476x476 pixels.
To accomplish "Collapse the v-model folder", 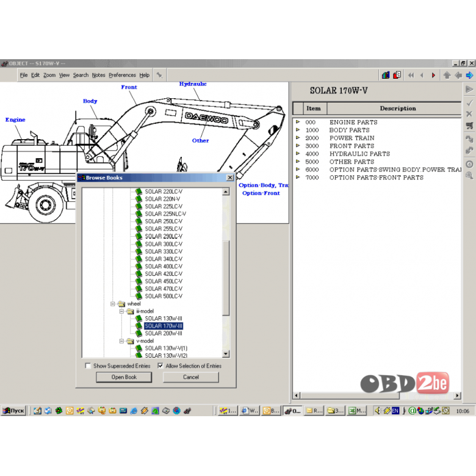I will 121,341.
